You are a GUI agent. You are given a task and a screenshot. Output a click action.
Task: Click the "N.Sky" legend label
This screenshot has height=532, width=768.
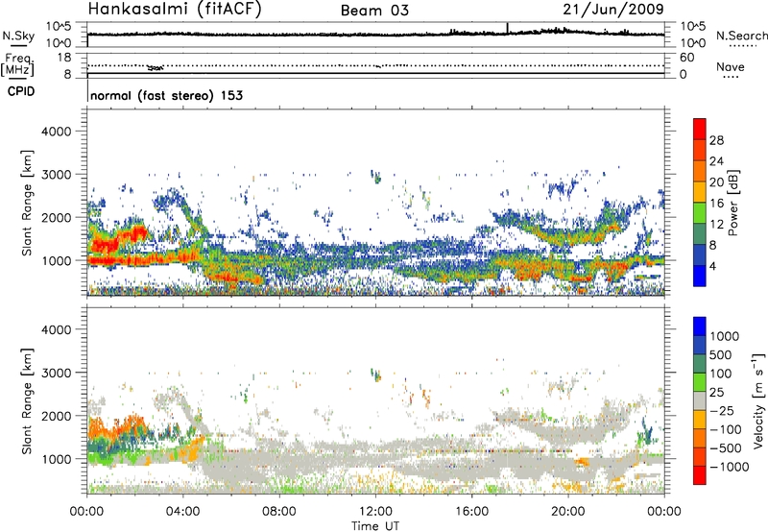[18, 36]
